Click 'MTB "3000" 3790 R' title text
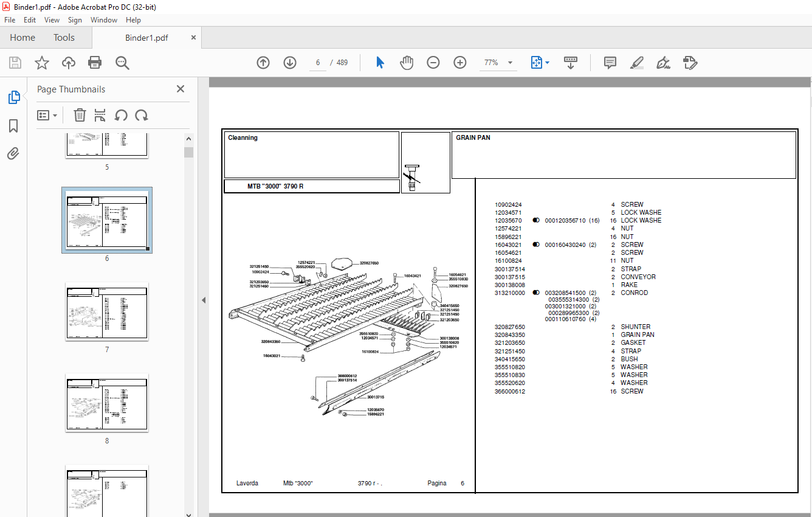The height and width of the screenshot is (517, 812). click(x=275, y=187)
